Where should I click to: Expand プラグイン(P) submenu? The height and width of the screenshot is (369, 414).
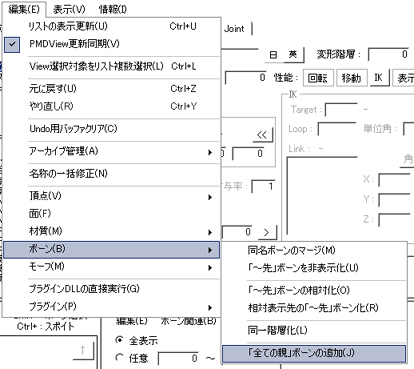[112, 306]
